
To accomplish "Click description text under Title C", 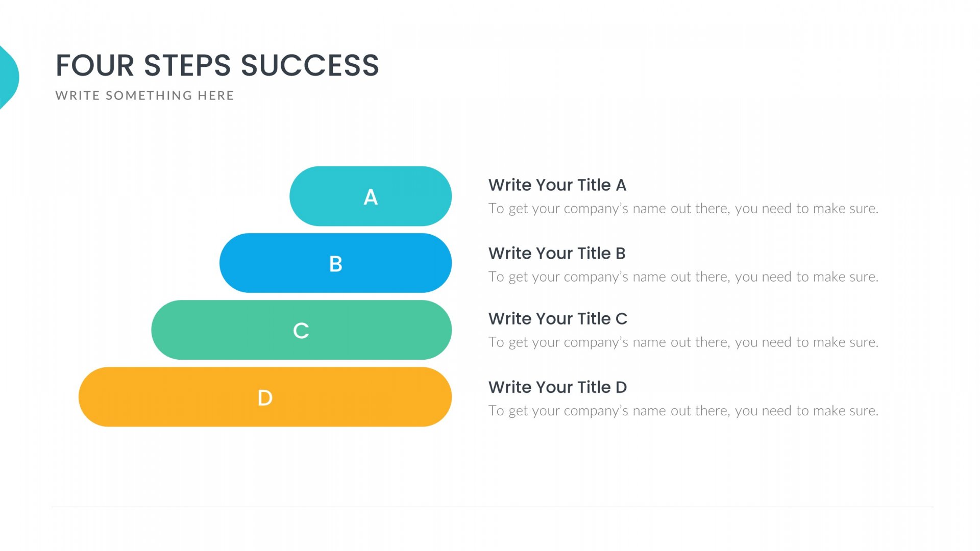I will [x=683, y=342].
